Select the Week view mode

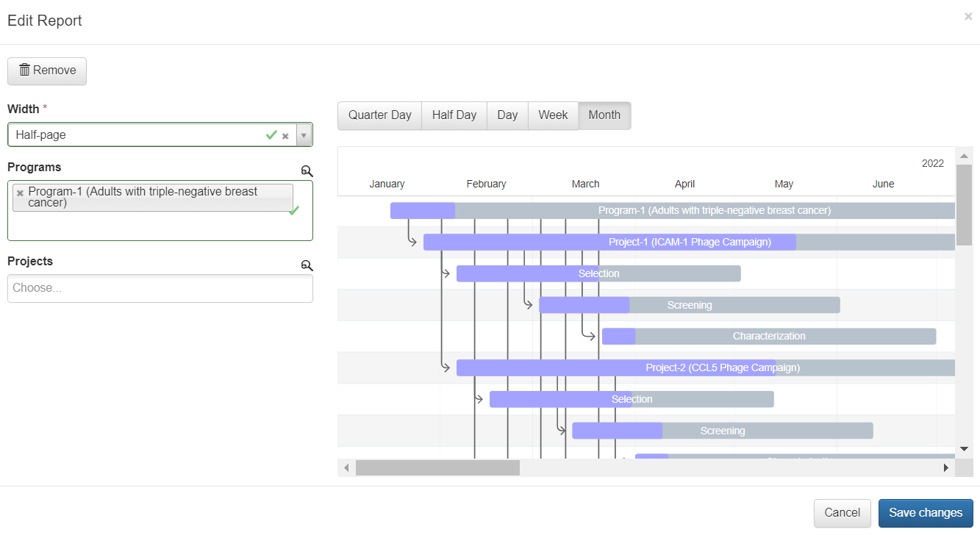click(x=553, y=115)
